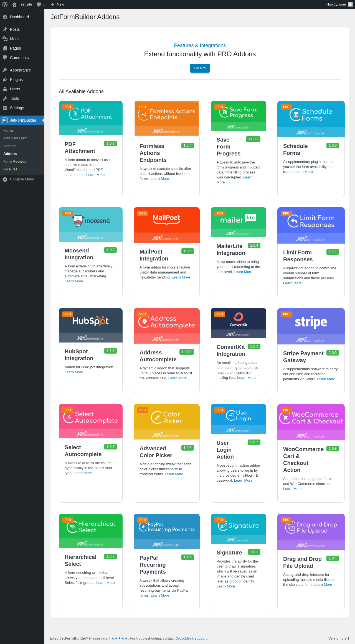Screen dimensions: 355x644
Task: Open Learn More for Formless Actions Endpoints
Action: tap(160, 179)
